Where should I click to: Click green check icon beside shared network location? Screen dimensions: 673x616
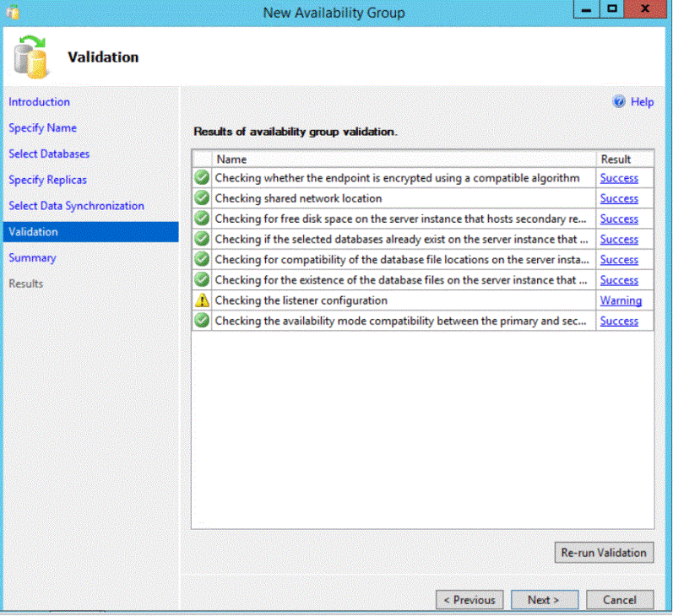coord(202,198)
